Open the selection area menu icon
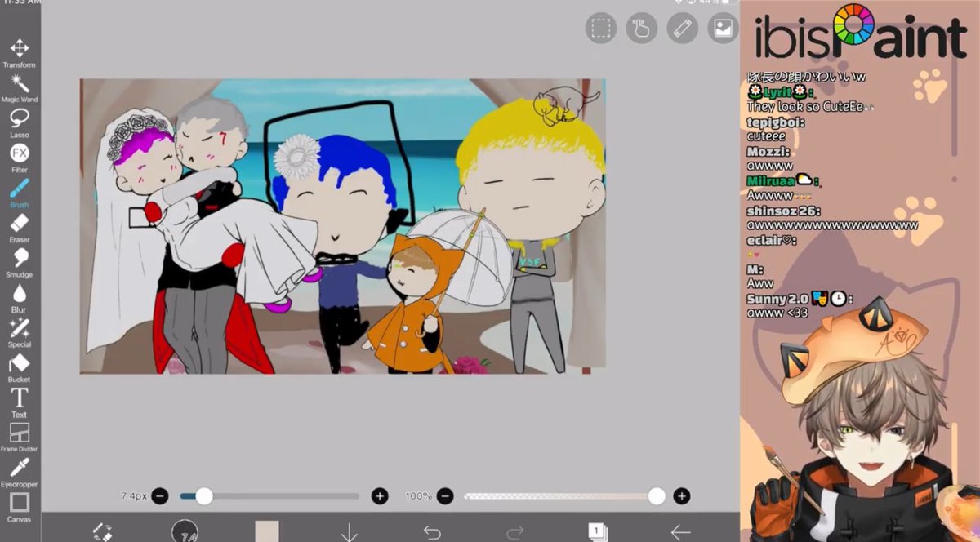 [600, 29]
